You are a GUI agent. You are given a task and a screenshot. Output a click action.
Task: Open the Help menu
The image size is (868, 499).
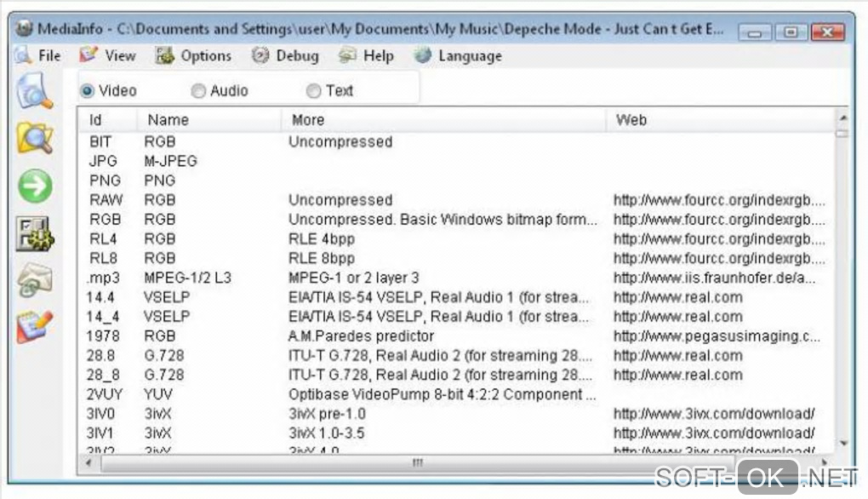366,55
